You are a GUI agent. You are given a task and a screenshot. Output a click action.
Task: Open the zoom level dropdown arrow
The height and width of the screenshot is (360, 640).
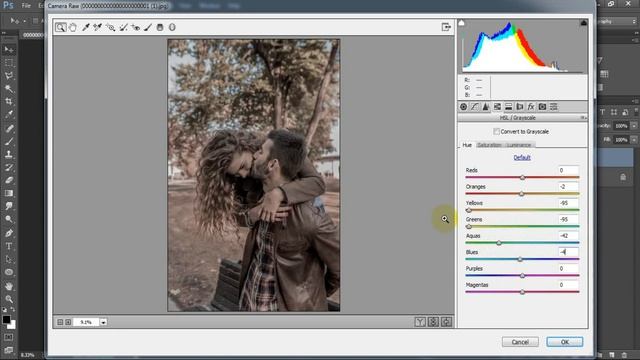coord(103,322)
